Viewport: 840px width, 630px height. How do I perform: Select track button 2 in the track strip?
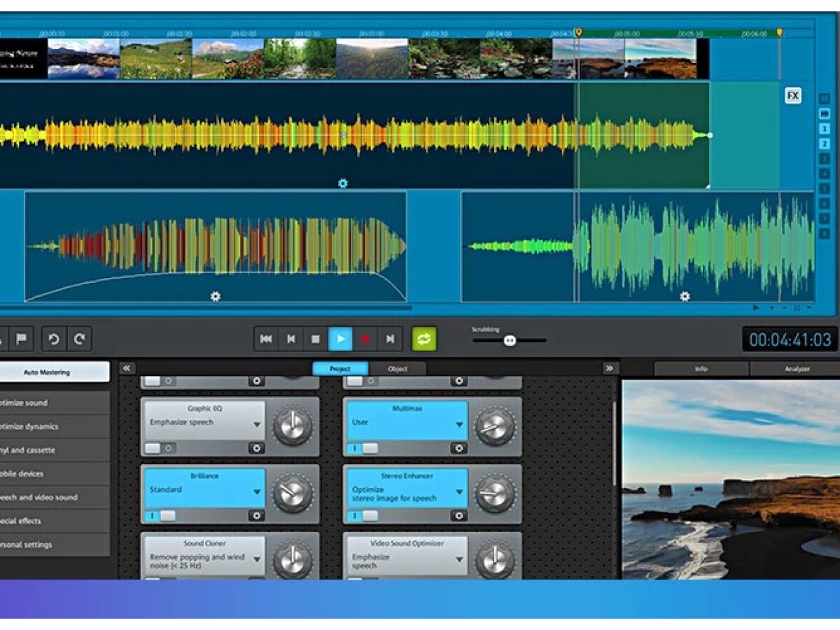(824, 144)
